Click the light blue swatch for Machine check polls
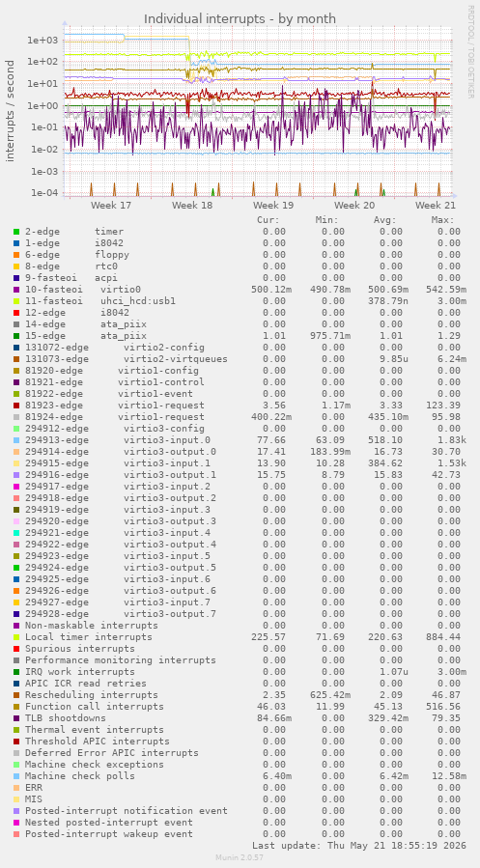This screenshot has height=868, width=480. [x=16, y=776]
